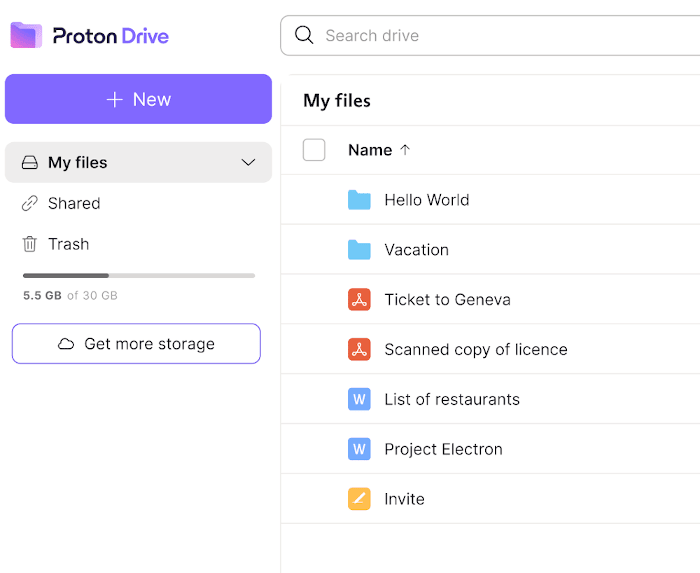Click the Hello World folder icon
Image resolution: width=700 pixels, height=573 pixels.
[359, 200]
